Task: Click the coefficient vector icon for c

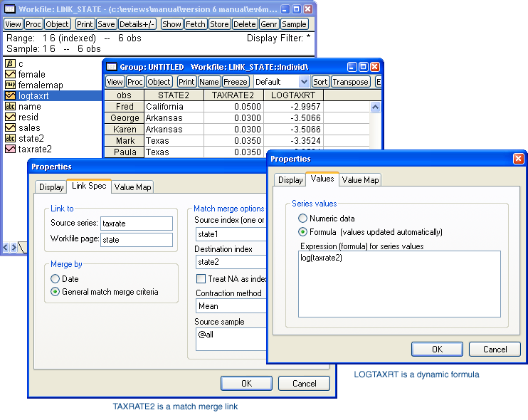Action: (x=10, y=64)
